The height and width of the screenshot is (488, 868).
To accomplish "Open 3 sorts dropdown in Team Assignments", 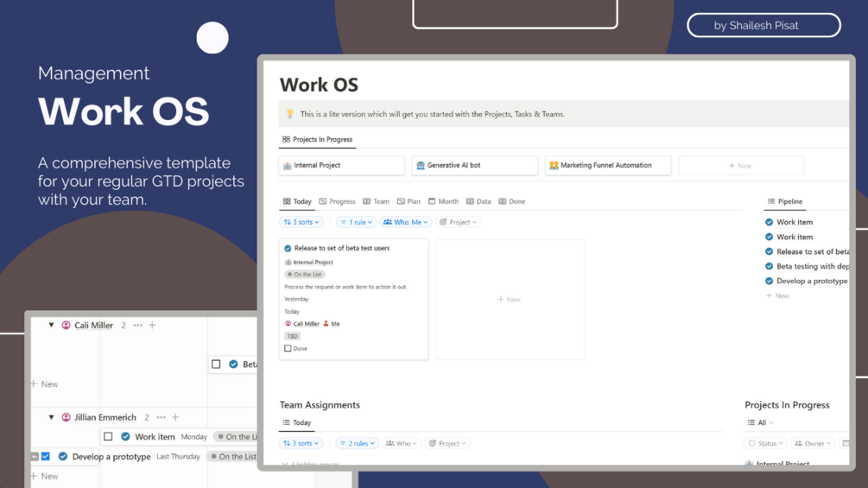I will click(301, 443).
